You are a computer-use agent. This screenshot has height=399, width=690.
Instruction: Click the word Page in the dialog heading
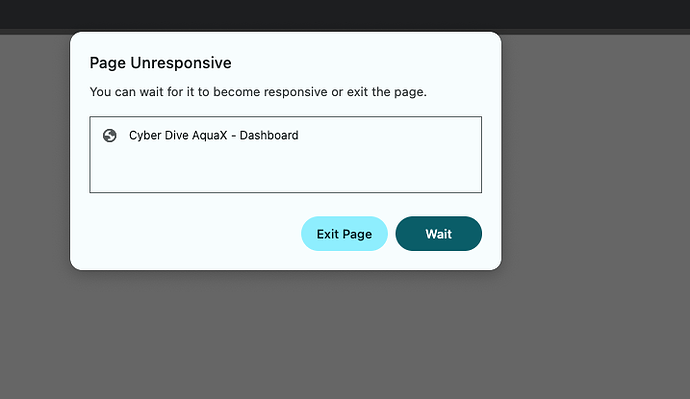pos(108,63)
